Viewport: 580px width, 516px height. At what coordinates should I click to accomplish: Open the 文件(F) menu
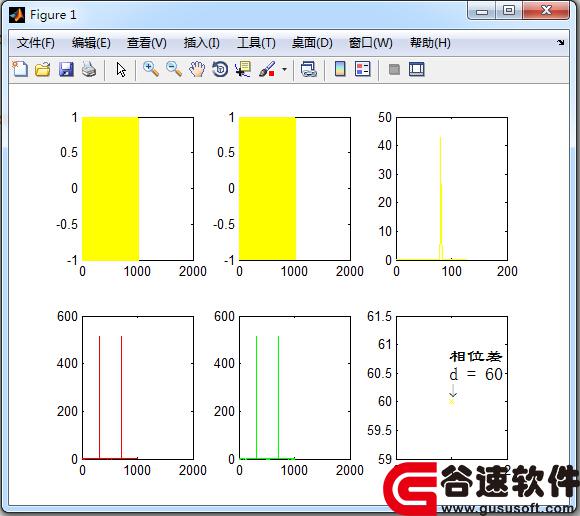(x=36, y=43)
